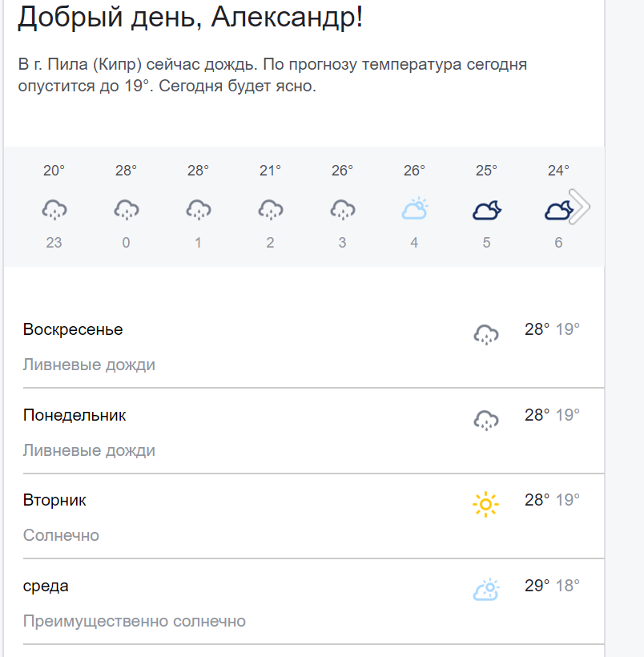Viewport: 644px width, 657px height.
Task: Open the Воскресенье forecast row
Action: (304, 347)
